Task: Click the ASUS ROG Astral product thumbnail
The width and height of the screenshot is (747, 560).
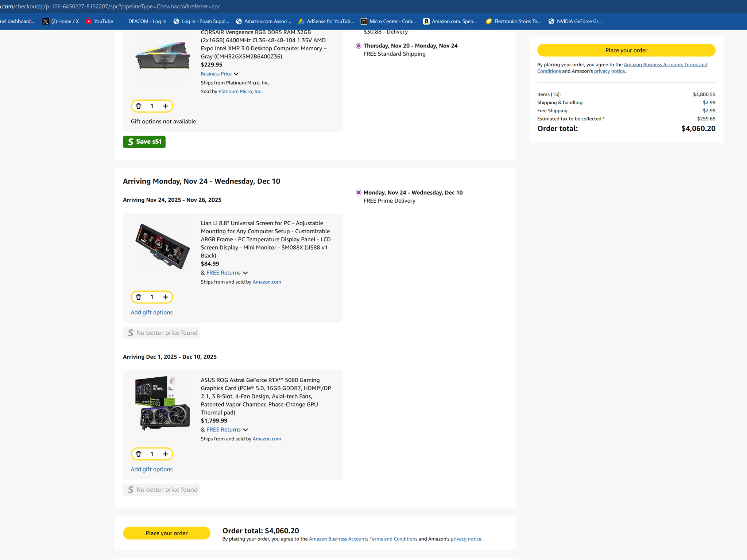Action: coord(162,403)
